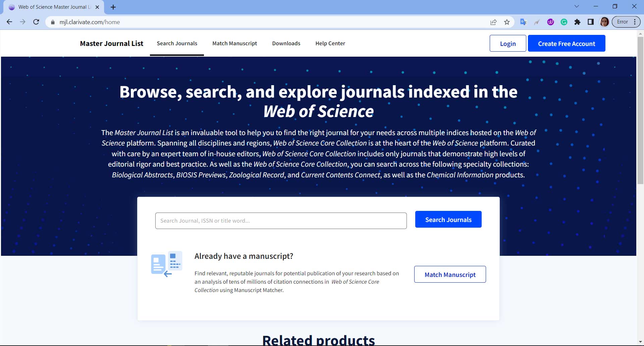
Task: Go to Master Journal List home
Action: (111, 44)
